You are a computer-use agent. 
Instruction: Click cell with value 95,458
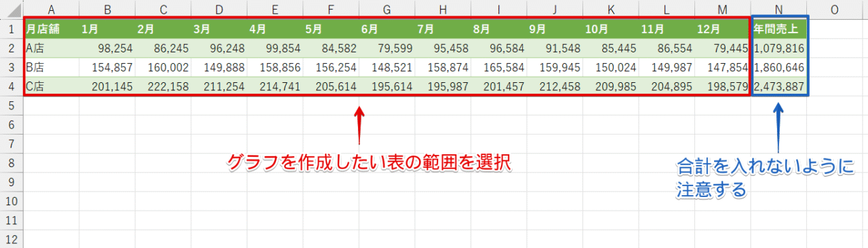443,48
